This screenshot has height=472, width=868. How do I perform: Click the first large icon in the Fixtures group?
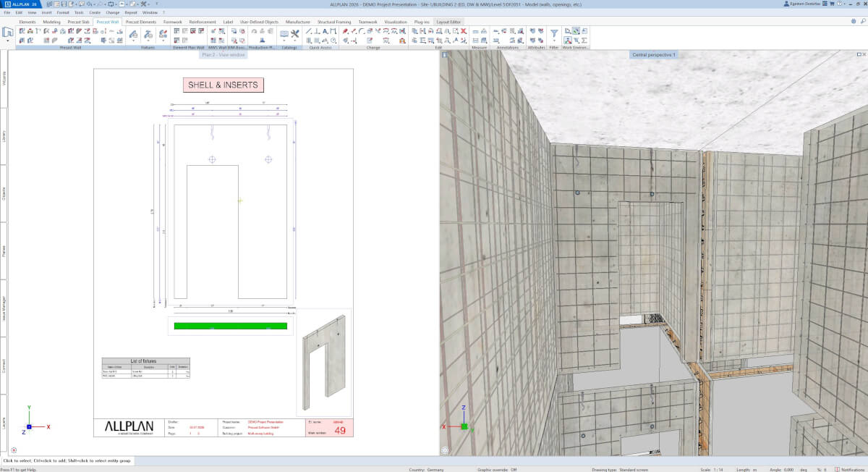pyautogui.click(x=133, y=33)
